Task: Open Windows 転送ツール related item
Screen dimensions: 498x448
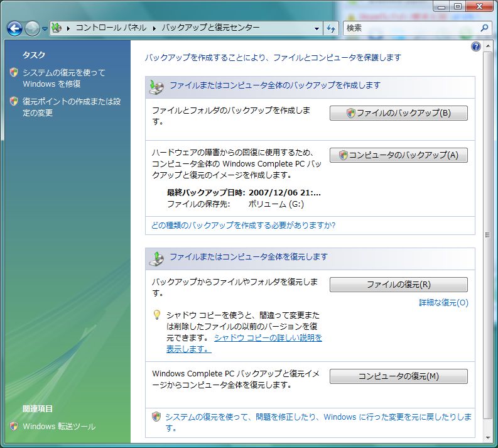Action: (x=59, y=427)
